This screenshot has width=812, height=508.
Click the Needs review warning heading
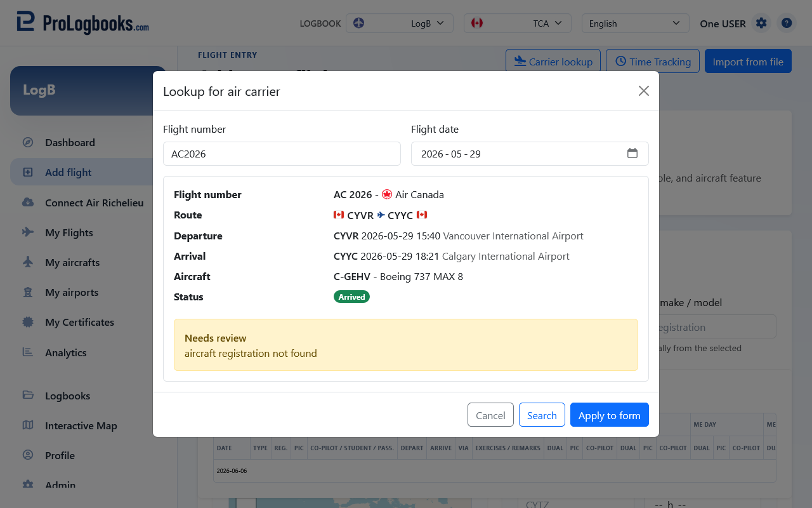click(216, 338)
